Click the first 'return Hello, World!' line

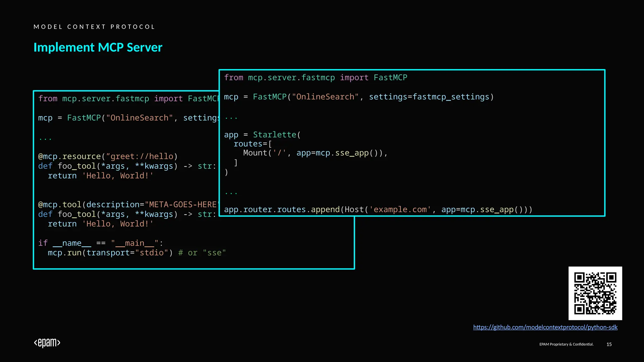pos(100,176)
